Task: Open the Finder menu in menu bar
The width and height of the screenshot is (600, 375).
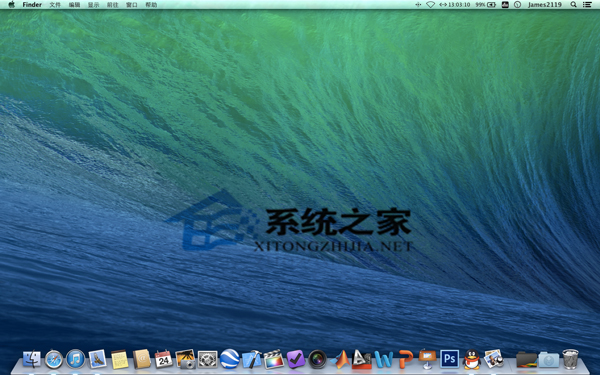Action: pos(32,5)
